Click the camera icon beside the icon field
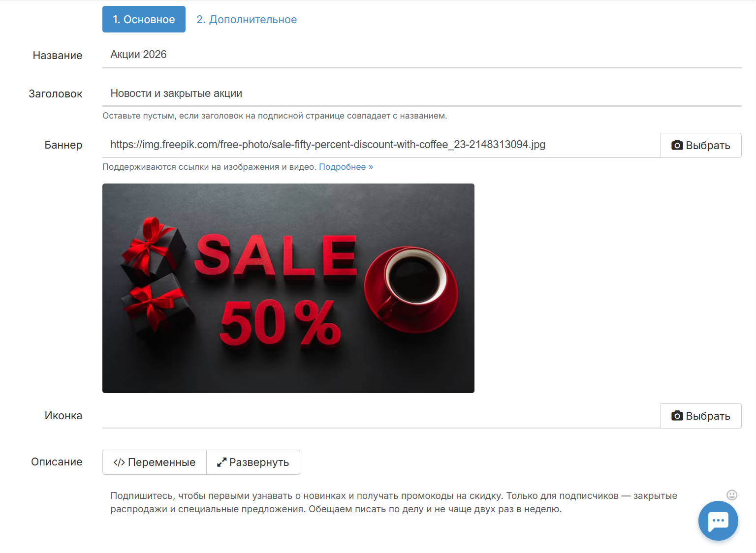Screen dimensions: 756x553 point(677,416)
